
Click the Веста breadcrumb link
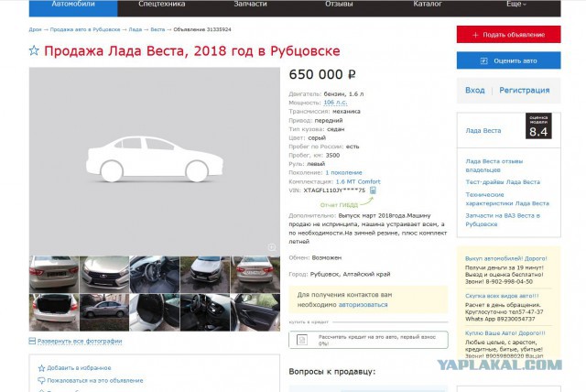pos(157,29)
